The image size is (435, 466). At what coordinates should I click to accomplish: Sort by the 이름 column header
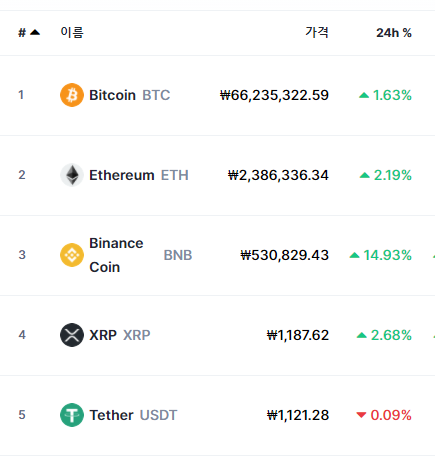[72, 32]
